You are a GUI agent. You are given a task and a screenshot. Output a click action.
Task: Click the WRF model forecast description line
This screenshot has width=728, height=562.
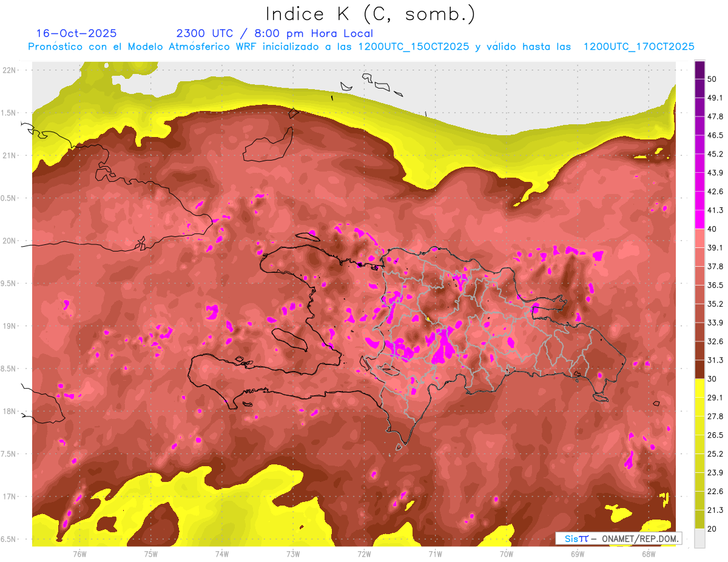361,47
